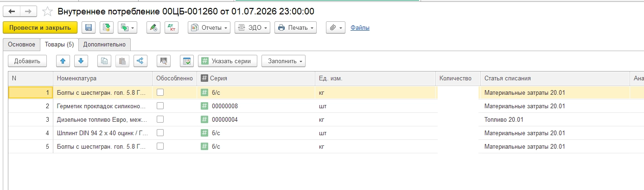Select Герметик прокладок силиконо… cell

pyautogui.click(x=103, y=106)
